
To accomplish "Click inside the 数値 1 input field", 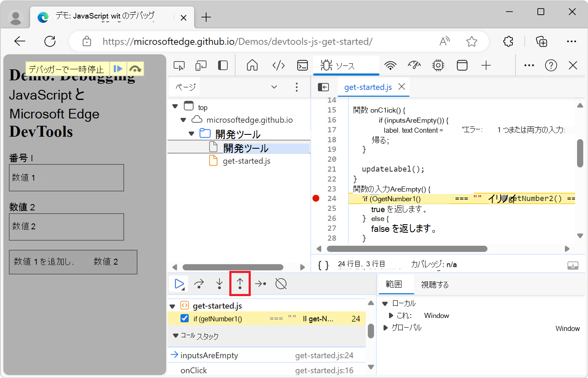I will point(66,177).
